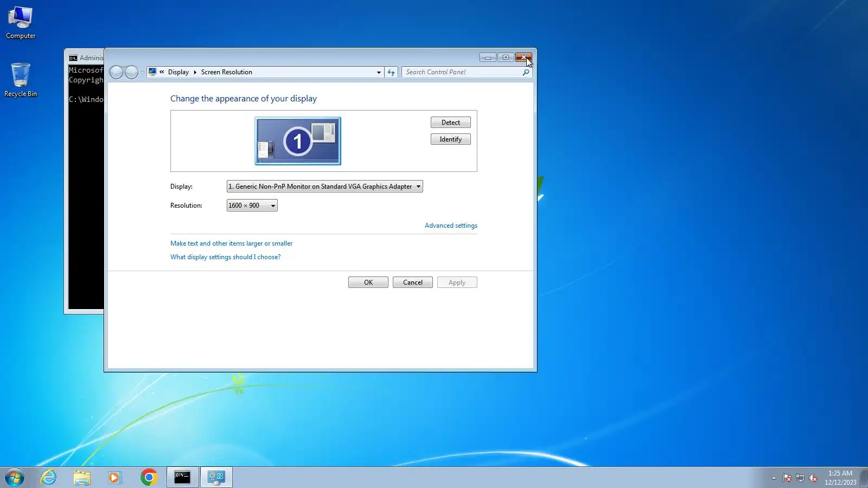The height and width of the screenshot is (488, 868).
Task: Select the Recycle Bin desktop icon
Action: tap(21, 80)
